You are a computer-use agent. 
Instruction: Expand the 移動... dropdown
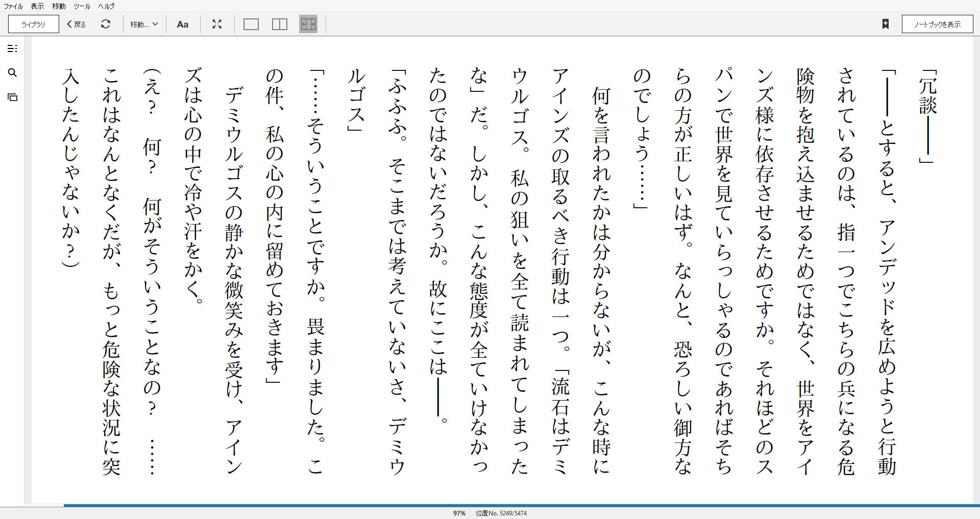[x=144, y=24]
